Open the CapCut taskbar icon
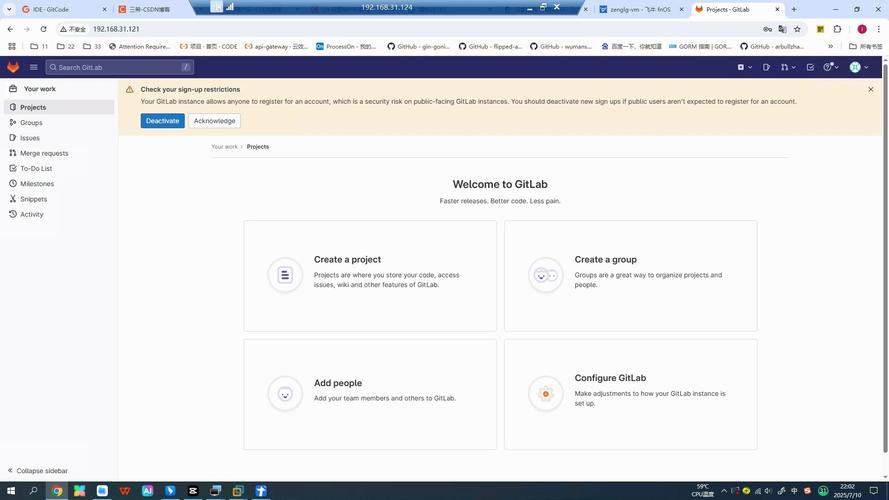The height and width of the screenshot is (500, 889). (x=193, y=491)
